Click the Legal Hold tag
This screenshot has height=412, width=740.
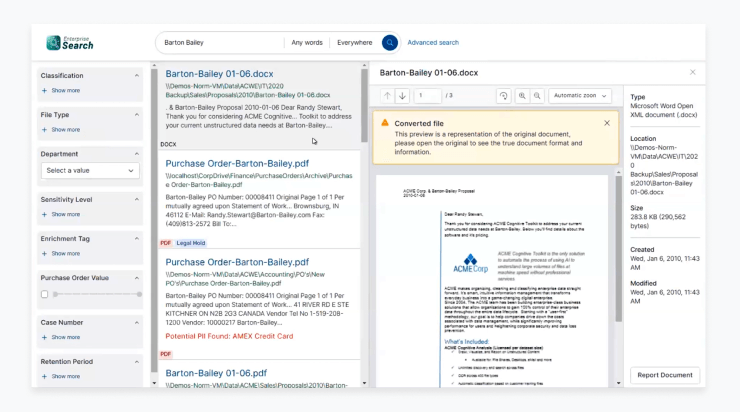[x=191, y=243]
